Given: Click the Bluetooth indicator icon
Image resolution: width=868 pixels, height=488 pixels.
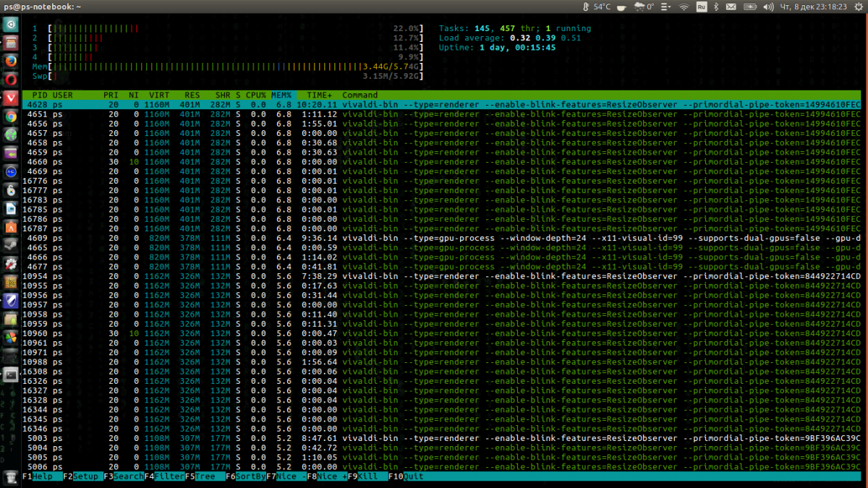Looking at the screenshot, I should coord(717,7).
